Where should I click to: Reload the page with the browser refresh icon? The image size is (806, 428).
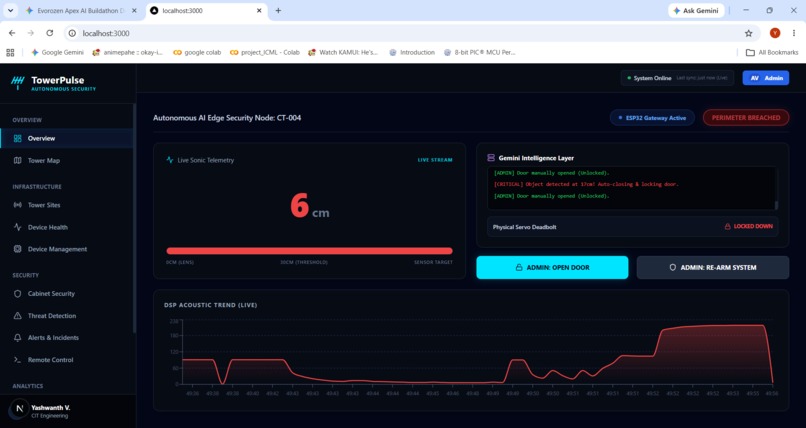coord(49,33)
